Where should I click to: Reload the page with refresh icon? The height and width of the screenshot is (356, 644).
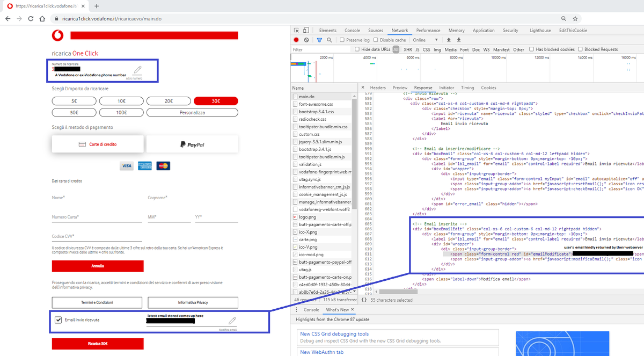click(31, 18)
